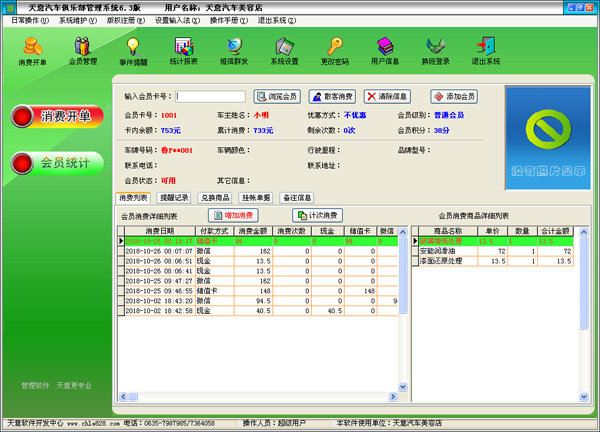Switch to the 提醒记录 tab
The image size is (600, 432).
click(173, 198)
